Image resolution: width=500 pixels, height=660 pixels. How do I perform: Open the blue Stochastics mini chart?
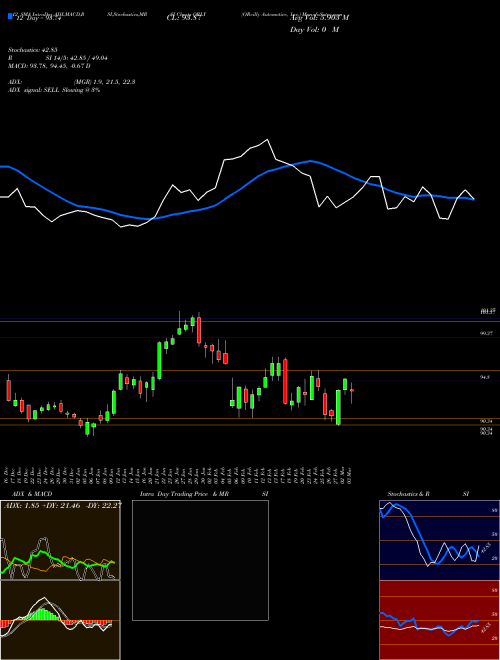coord(439,540)
